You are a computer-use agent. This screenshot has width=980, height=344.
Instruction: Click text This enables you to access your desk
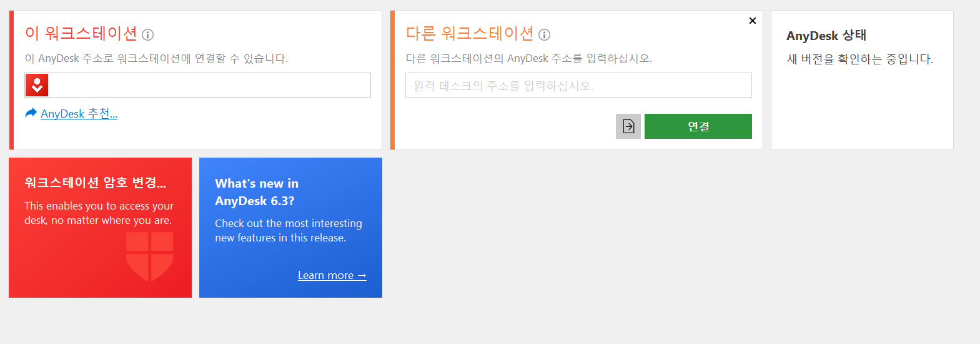pyautogui.click(x=99, y=213)
